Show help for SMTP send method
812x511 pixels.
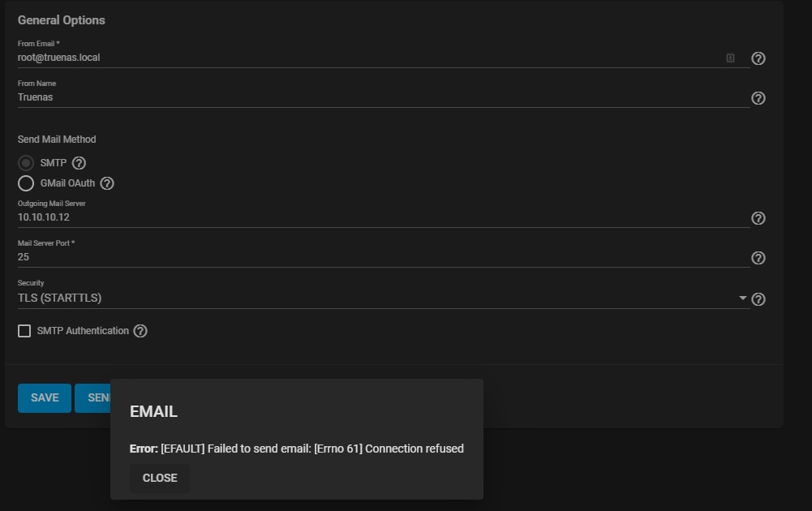[x=79, y=163]
